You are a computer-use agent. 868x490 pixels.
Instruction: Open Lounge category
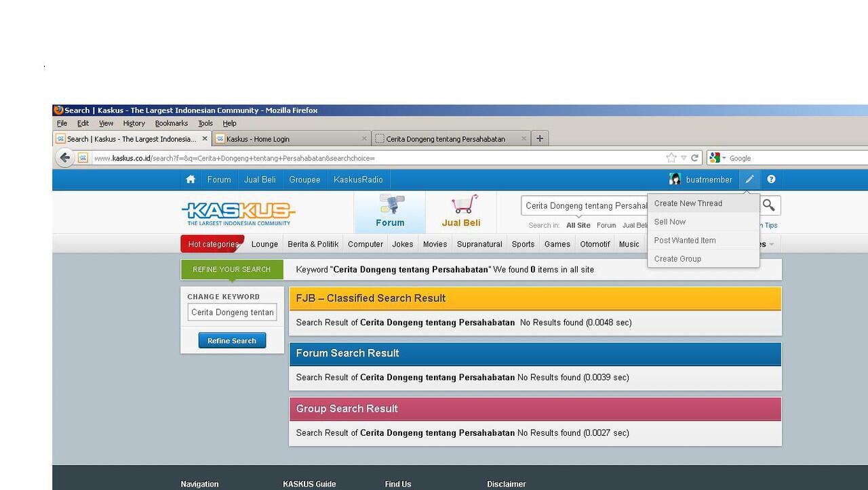point(264,244)
